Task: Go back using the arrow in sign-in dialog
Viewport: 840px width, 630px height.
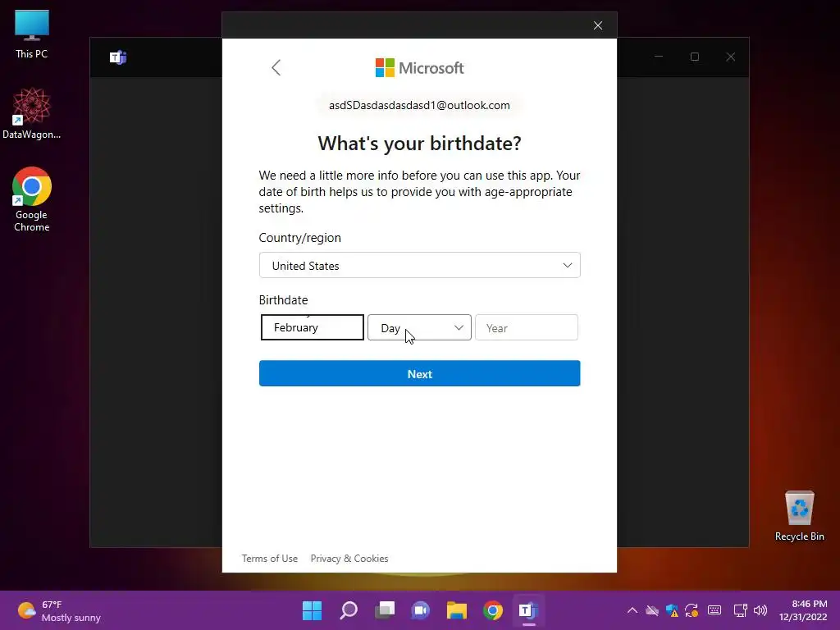Action: tap(276, 67)
